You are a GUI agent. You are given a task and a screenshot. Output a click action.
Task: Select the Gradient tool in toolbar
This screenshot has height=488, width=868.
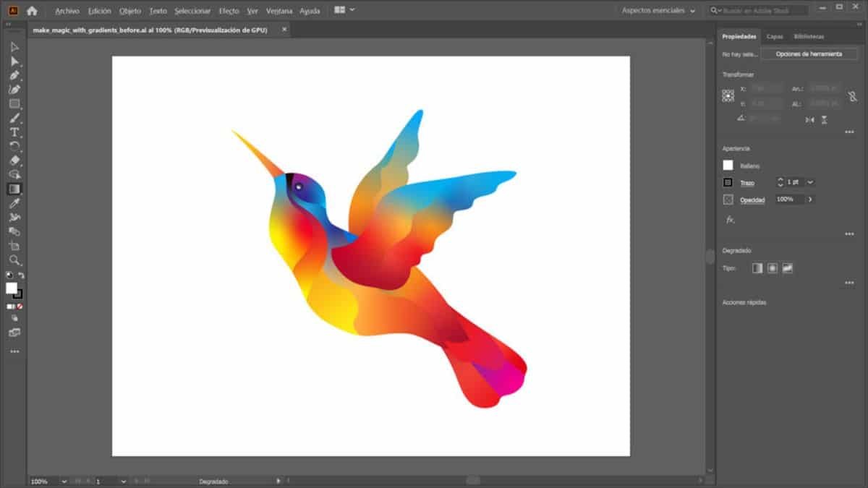[14, 189]
